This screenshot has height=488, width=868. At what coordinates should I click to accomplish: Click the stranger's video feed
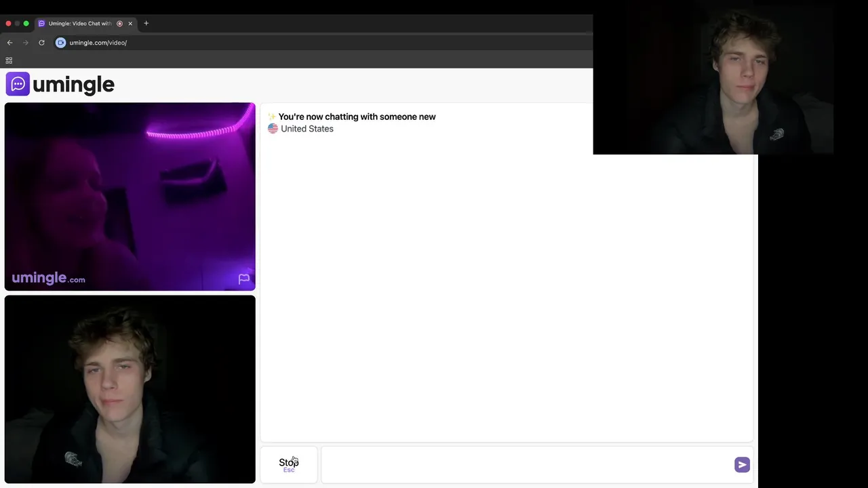pos(130,197)
